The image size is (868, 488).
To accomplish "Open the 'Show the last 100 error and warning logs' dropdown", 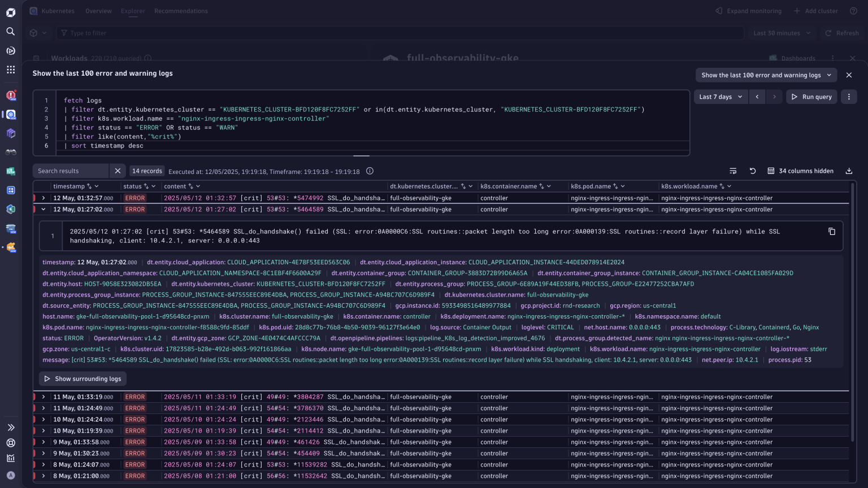I will (x=766, y=75).
